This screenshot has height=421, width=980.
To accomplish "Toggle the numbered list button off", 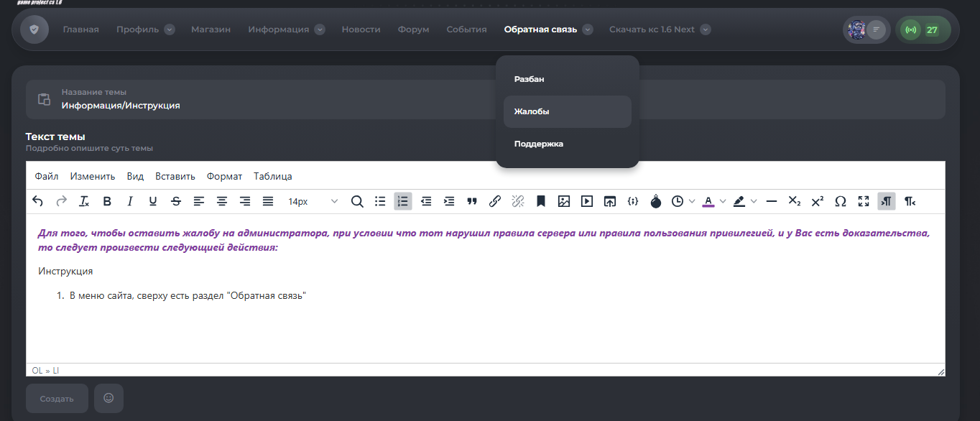I will tap(403, 202).
